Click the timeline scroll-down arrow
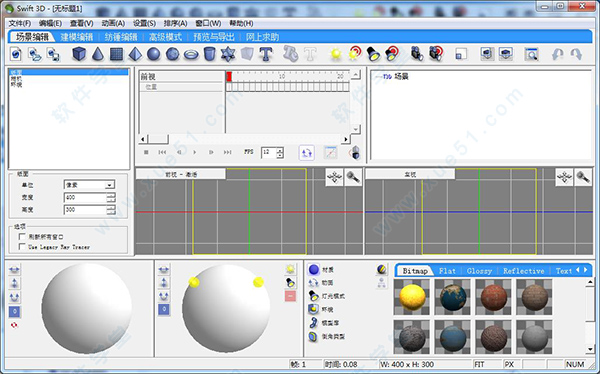 [x=355, y=129]
